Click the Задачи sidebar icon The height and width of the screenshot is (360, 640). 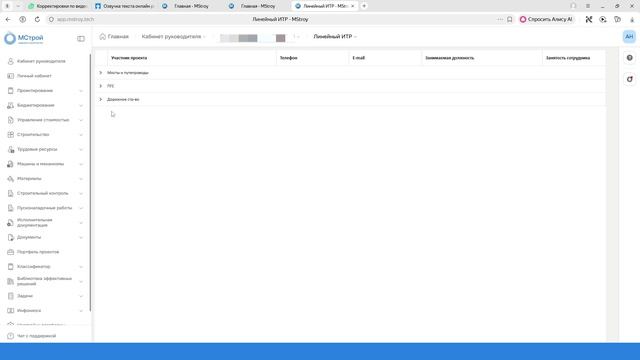pyautogui.click(x=11, y=296)
